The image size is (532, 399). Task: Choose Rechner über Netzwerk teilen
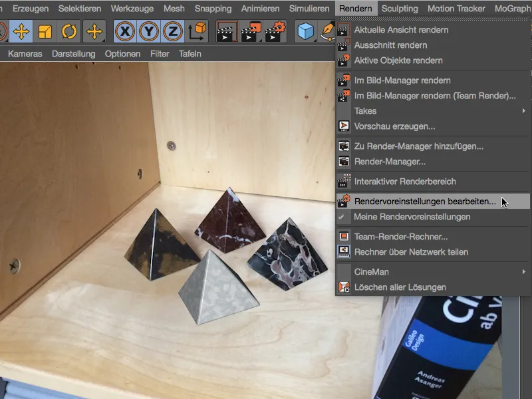coord(433,252)
